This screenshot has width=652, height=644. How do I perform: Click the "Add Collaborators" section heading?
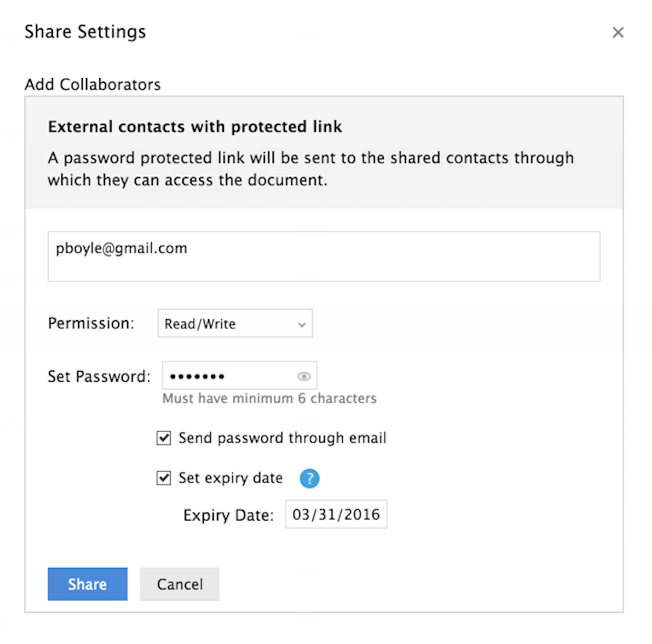point(93,85)
